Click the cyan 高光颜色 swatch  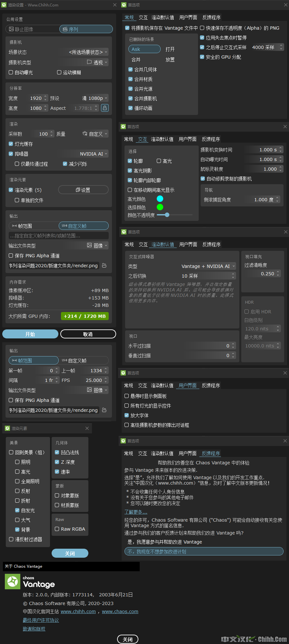(160, 199)
